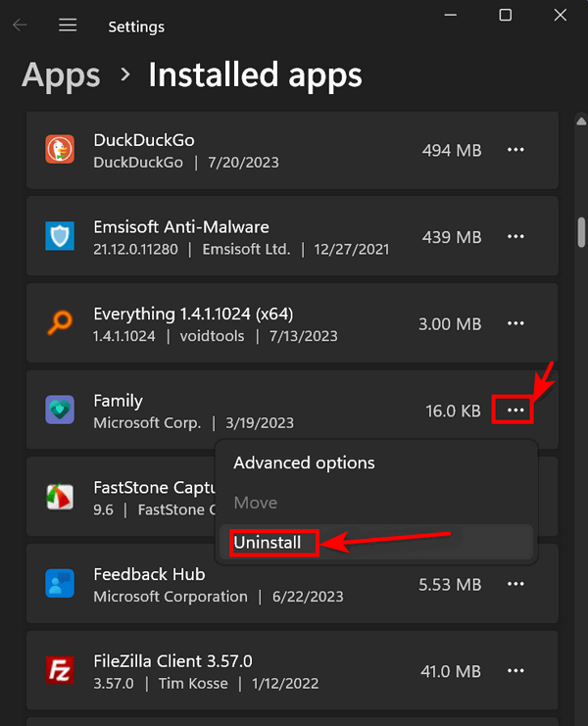Open more options for Everything 1.4.1.1024

click(x=515, y=323)
